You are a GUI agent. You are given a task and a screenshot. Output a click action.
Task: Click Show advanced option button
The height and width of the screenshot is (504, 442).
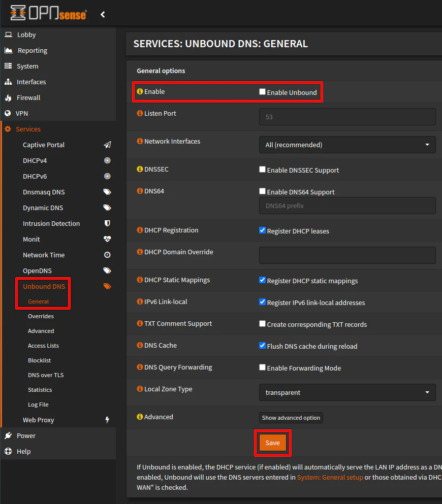pos(291,418)
